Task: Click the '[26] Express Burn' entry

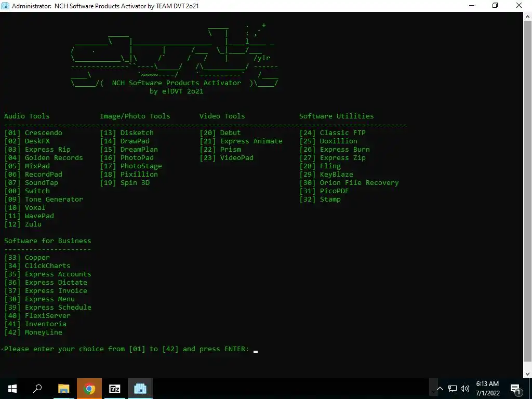Action: (335, 150)
